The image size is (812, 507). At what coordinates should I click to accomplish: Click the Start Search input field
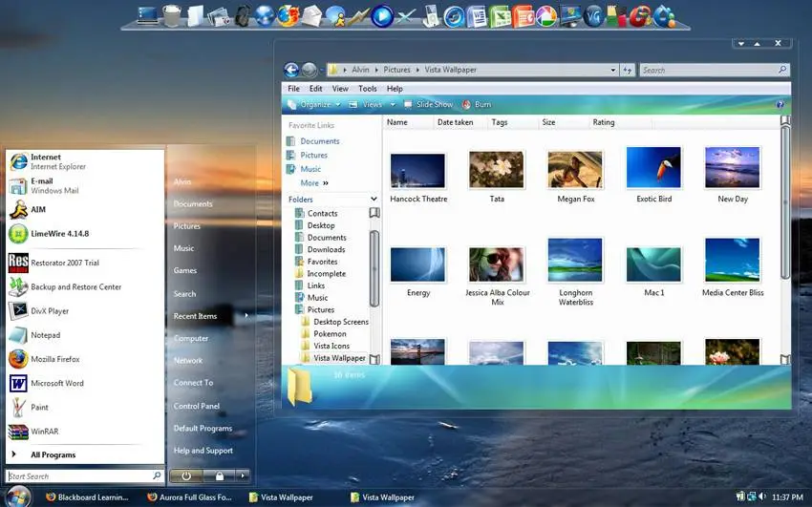(x=85, y=475)
